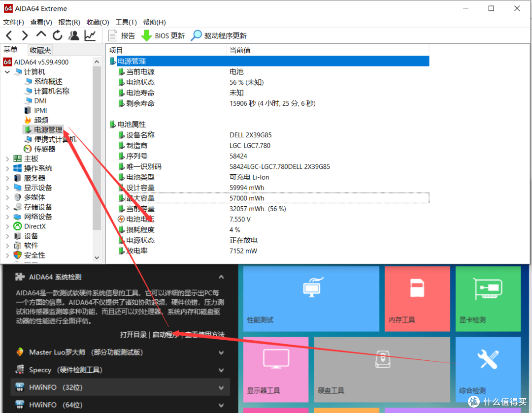Screen dimensions: 532x413
Task: Click the up-level arrow toolbar icon
Action: pos(41,34)
